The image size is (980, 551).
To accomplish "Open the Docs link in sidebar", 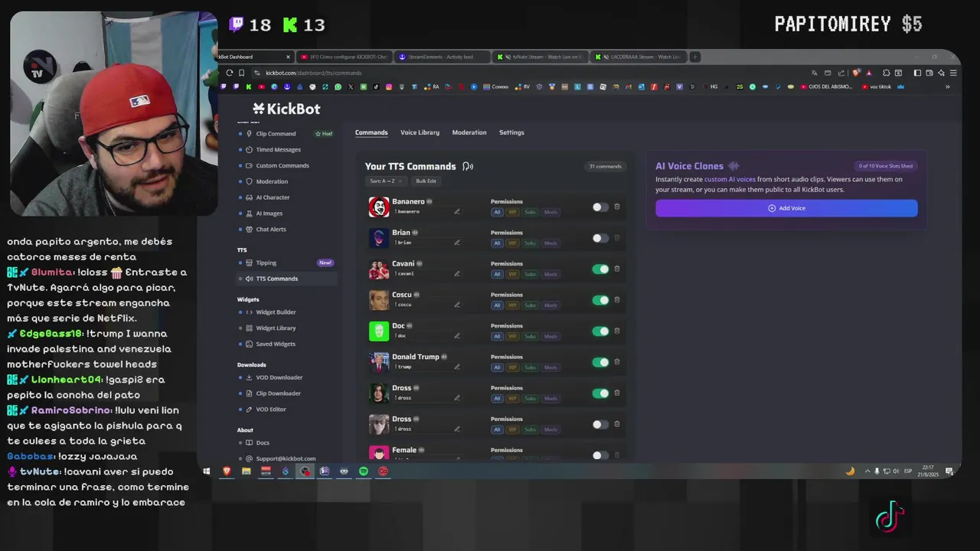I will pyautogui.click(x=263, y=443).
